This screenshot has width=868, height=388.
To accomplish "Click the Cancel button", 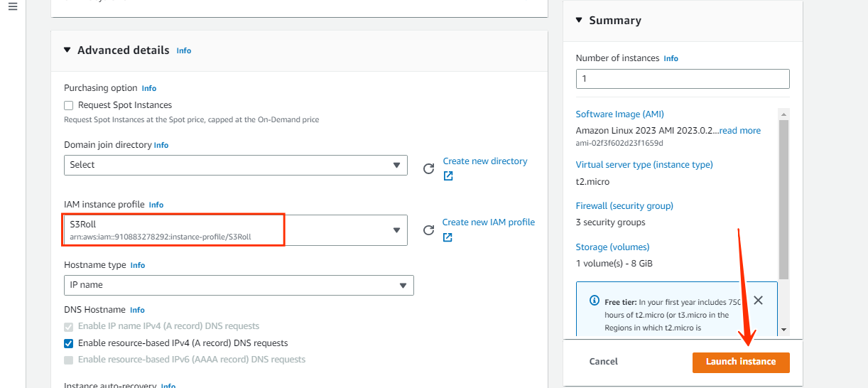I will point(604,362).
